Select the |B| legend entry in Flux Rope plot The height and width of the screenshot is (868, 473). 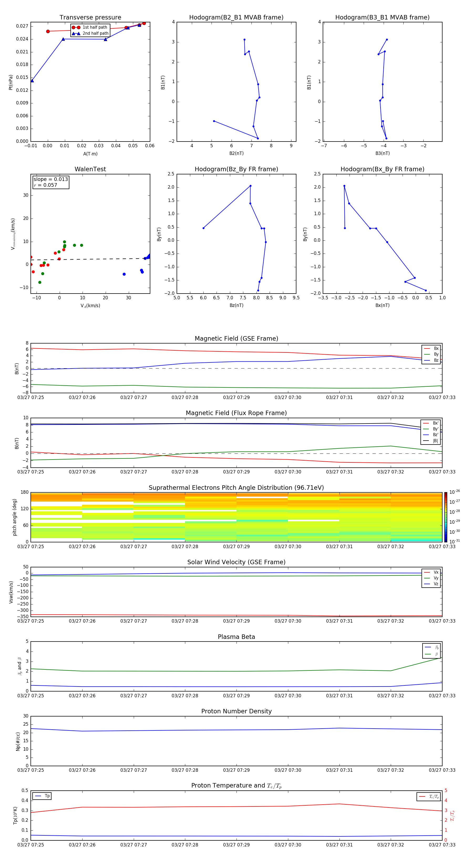click(431, 441)
